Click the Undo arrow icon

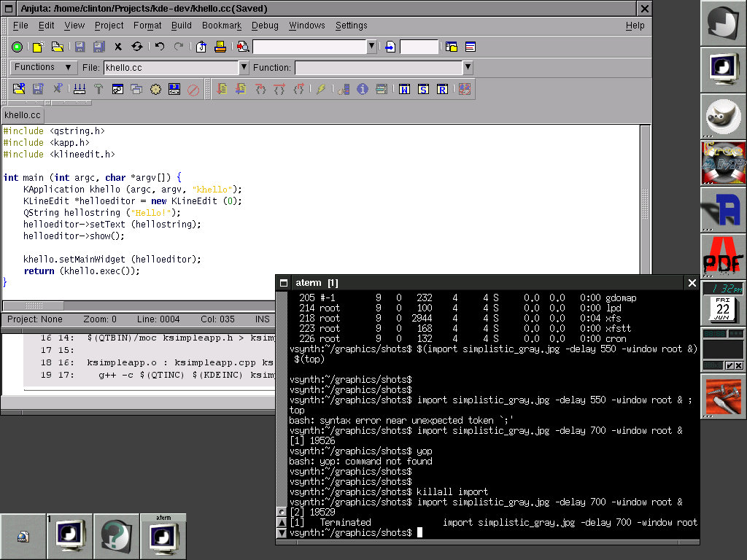tap(160, 47)
